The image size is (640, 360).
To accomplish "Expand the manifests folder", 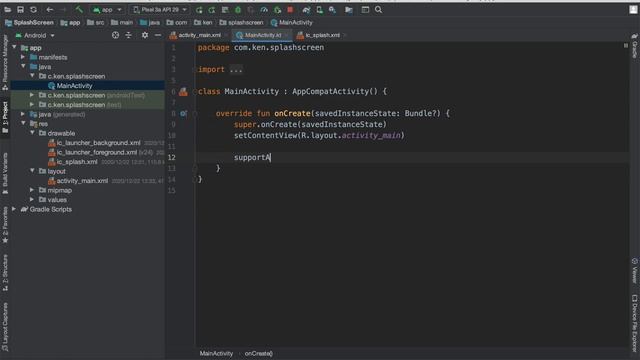I will tap(23, 57).
